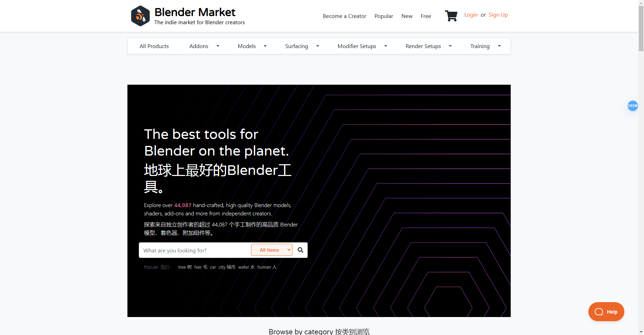Select All Products in the navigation
Image resolution: width=644 pixels, height=335 pixels.
154,46
